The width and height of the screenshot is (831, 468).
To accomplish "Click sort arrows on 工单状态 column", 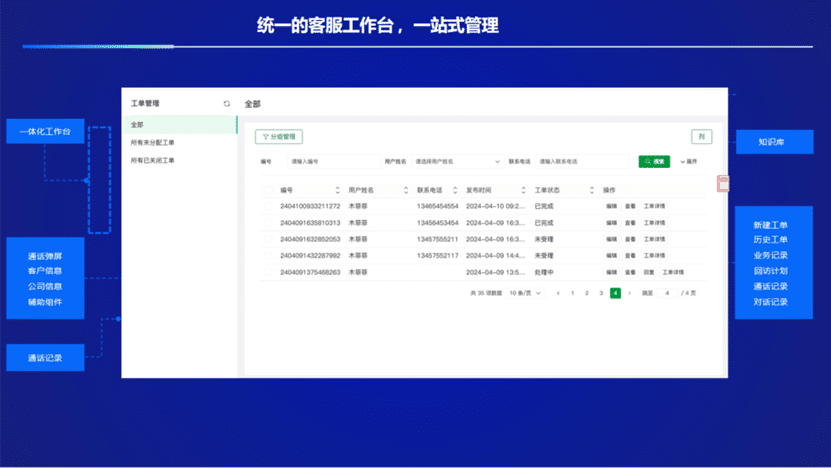I will 592,190.
